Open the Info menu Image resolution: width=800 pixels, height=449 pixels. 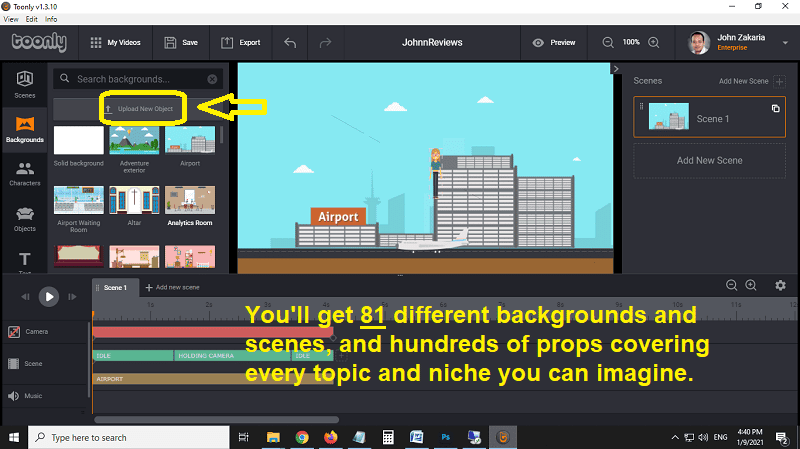tap(51, 19)
